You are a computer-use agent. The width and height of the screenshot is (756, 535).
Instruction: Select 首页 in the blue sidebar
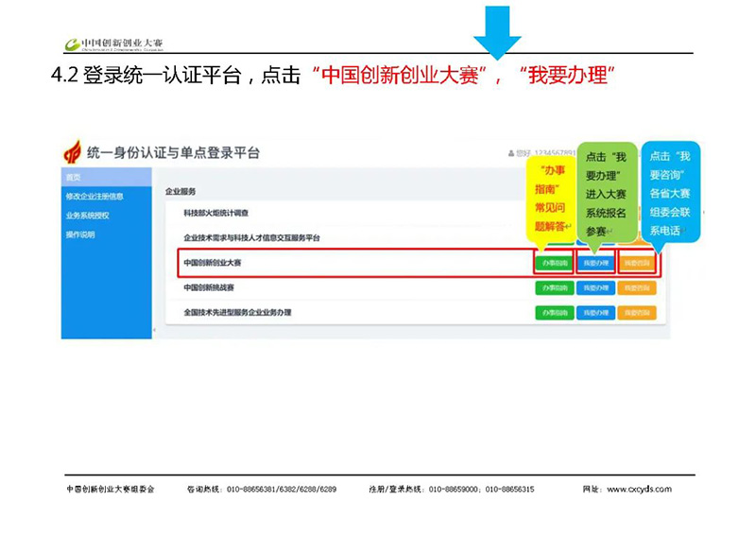106,177
